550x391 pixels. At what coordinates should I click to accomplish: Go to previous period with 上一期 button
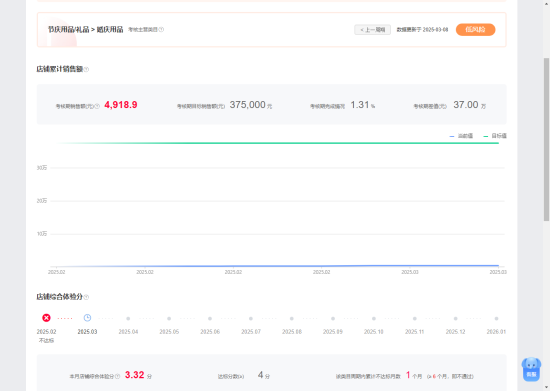click(x=373, y=29)
